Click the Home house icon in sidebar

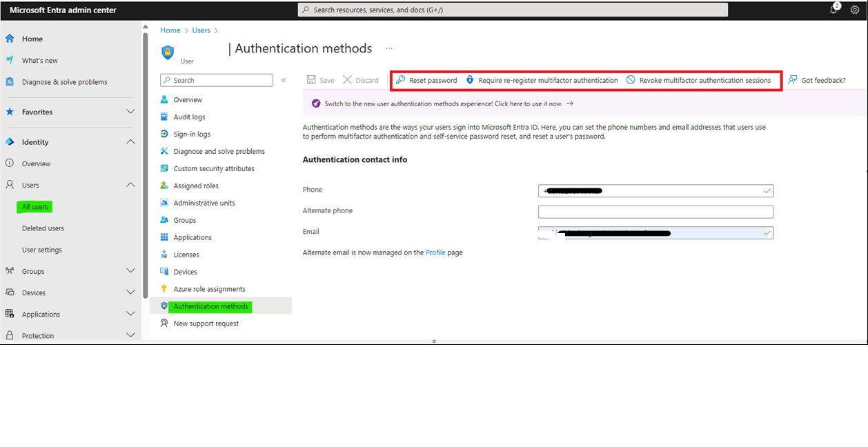coord(10,39)
